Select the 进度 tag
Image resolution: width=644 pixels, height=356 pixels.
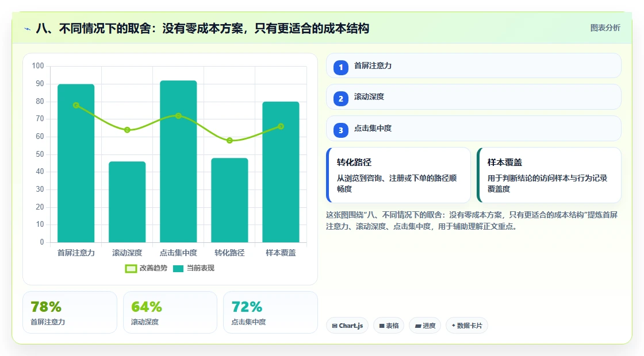pyautogui.click(x=425, y=326)
